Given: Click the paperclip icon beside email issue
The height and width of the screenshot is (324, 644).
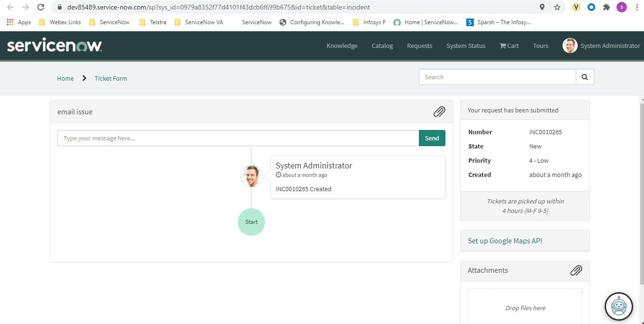Looking at the screenshot, I should [x=439, y=111].
